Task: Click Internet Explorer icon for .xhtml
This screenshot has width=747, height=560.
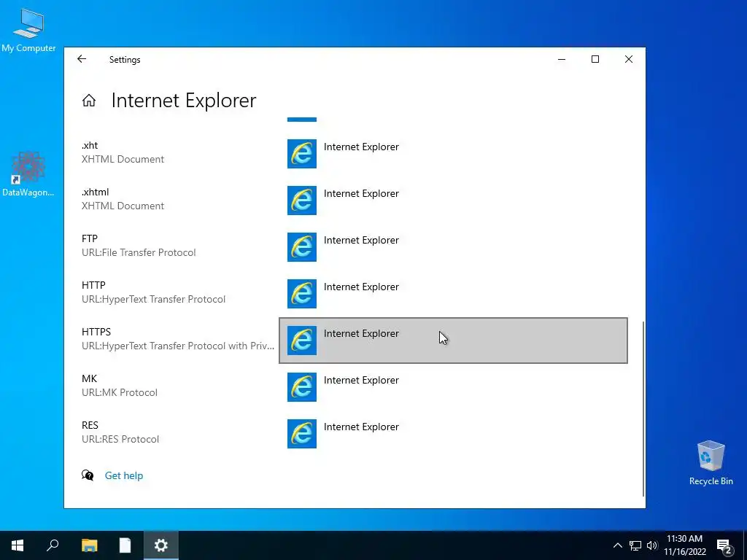Action: coord(301,201)
